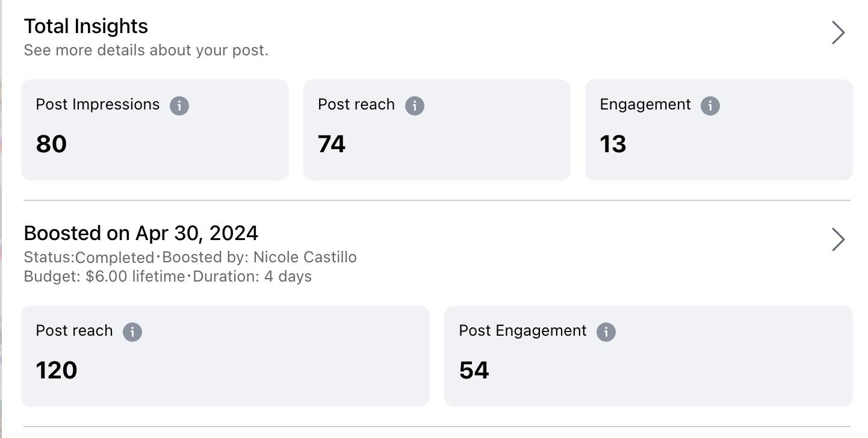Click the Duration: 4 days text
The height and width of the screenshot is (438, 868).
pos(252,277)
